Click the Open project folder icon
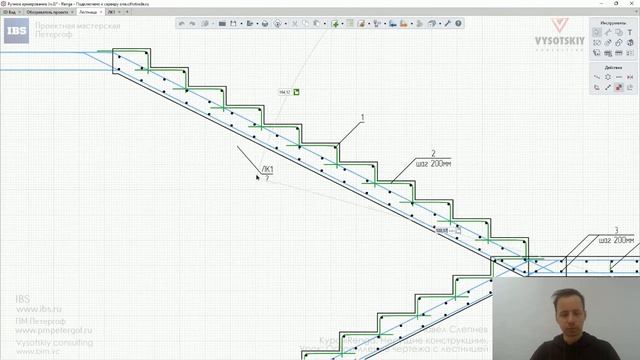This screenshot has height=360, width=640. (222, 24)
